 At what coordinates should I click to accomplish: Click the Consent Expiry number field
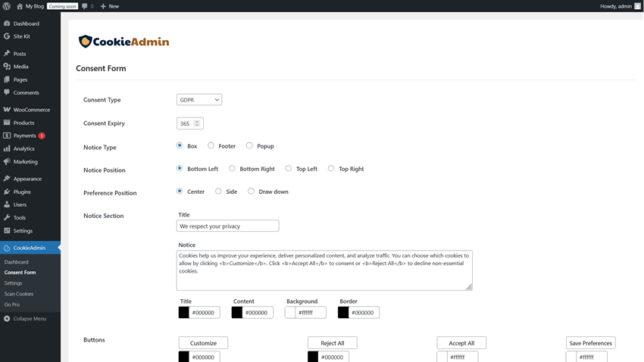[x=190, y=123]
